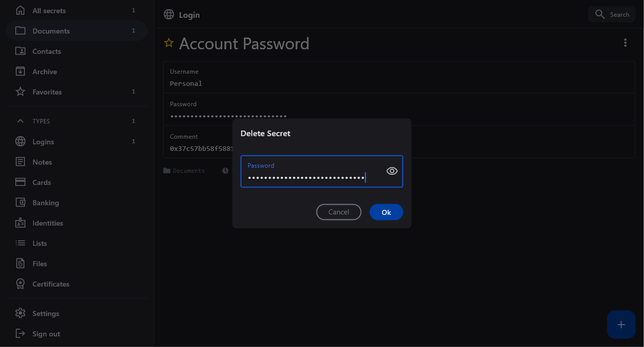
Task: Collapse the TYPES section chevron
Action: click(x=20, y=121)
